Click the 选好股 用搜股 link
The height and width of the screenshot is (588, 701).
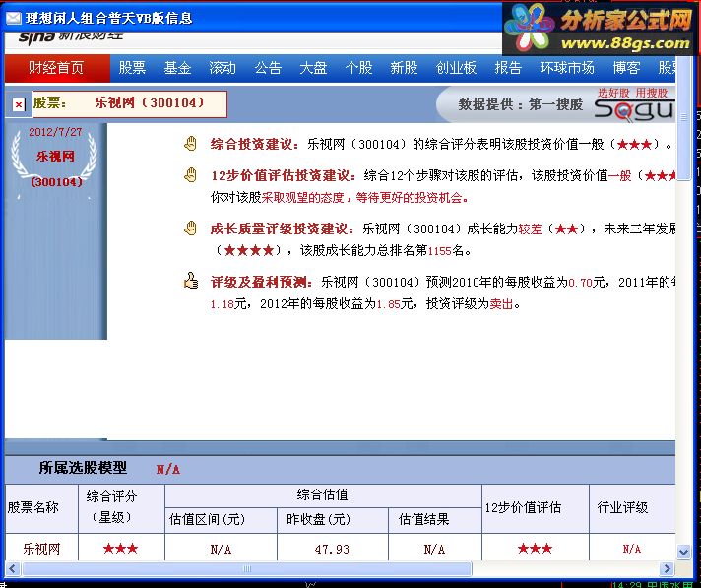point(633,93)
